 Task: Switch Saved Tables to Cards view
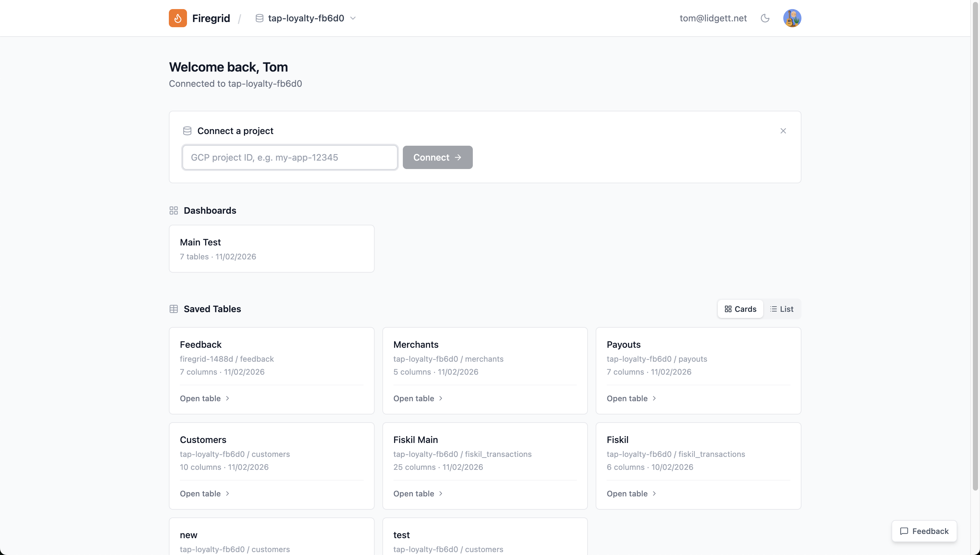click(x=740, y=309)
